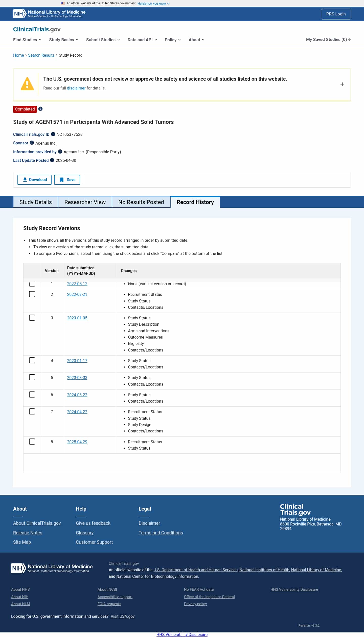
Task: Click the Download button
Action: [35, 180]
